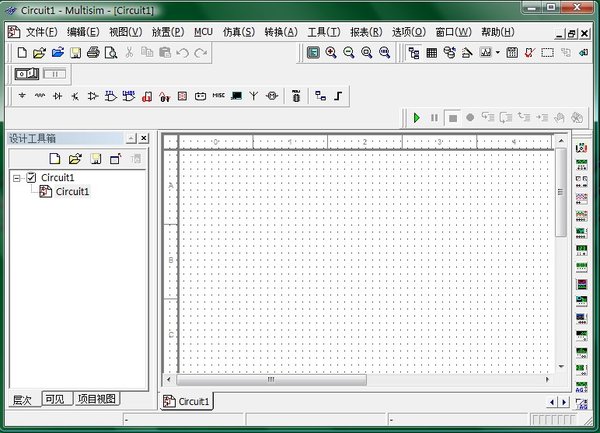600x433 pixels.
Task: Open the grapher dropdown arrow
Action: click(497, 52)
